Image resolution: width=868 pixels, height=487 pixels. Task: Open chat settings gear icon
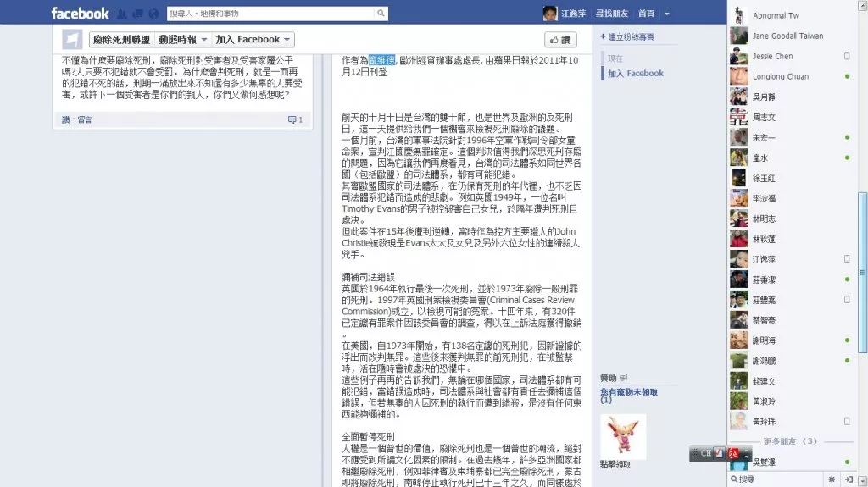point(831,479)
